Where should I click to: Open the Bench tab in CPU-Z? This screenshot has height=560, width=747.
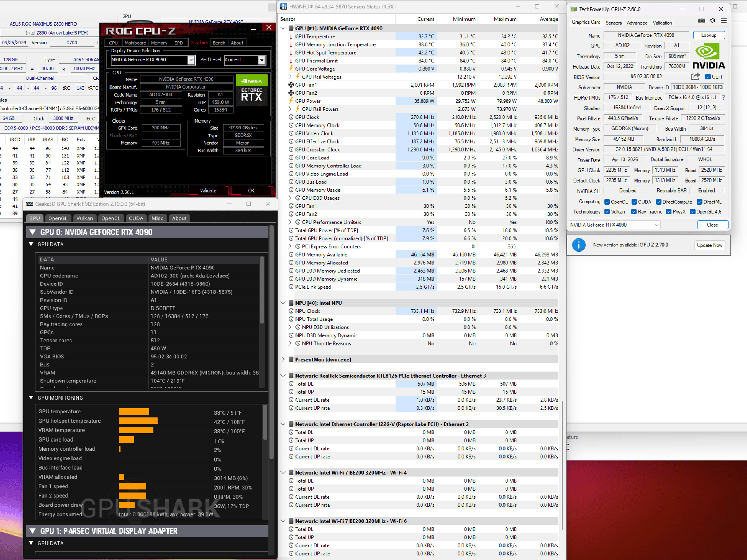pyautogui.click(x=219, y=43)
